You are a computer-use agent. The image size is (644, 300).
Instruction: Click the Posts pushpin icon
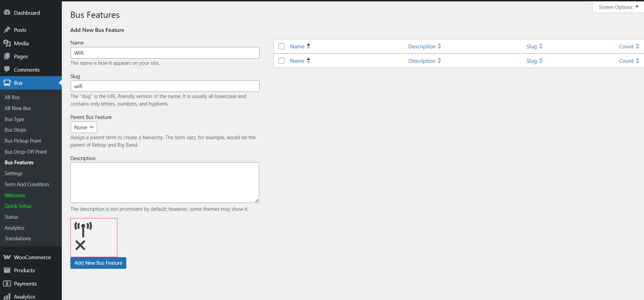pyautogui.click(x=7, y=30)
